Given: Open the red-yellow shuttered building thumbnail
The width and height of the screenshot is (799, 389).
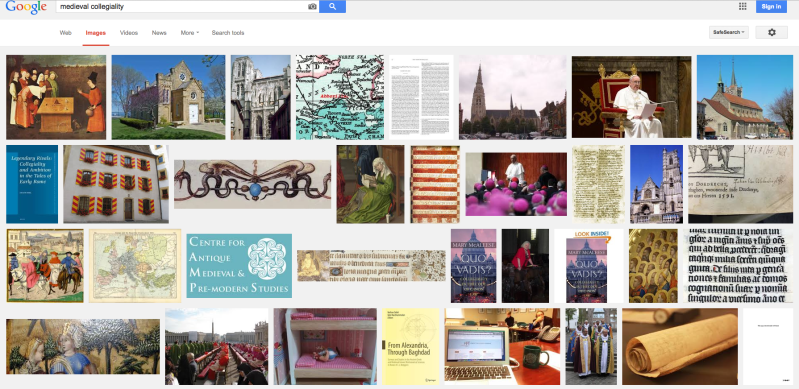Looking at the screenshot, I should point(116,184).
